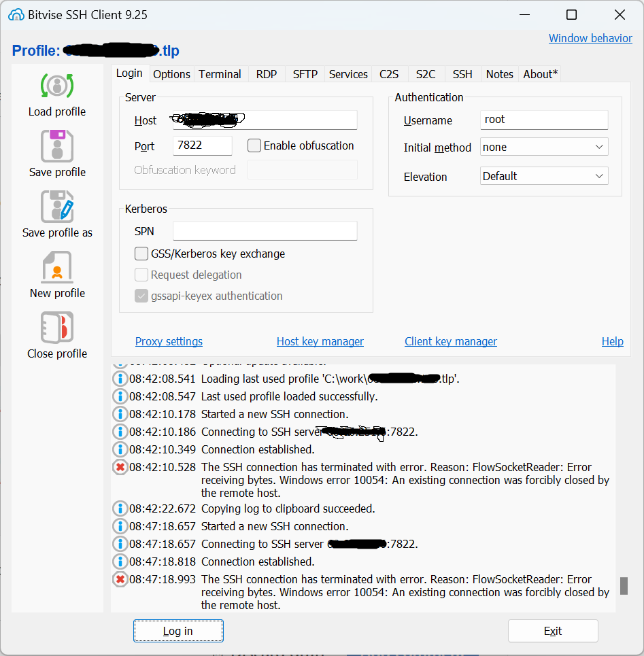
Task: Click info icon beside 08:42:10.186 log entry
Action: (120, 432)
